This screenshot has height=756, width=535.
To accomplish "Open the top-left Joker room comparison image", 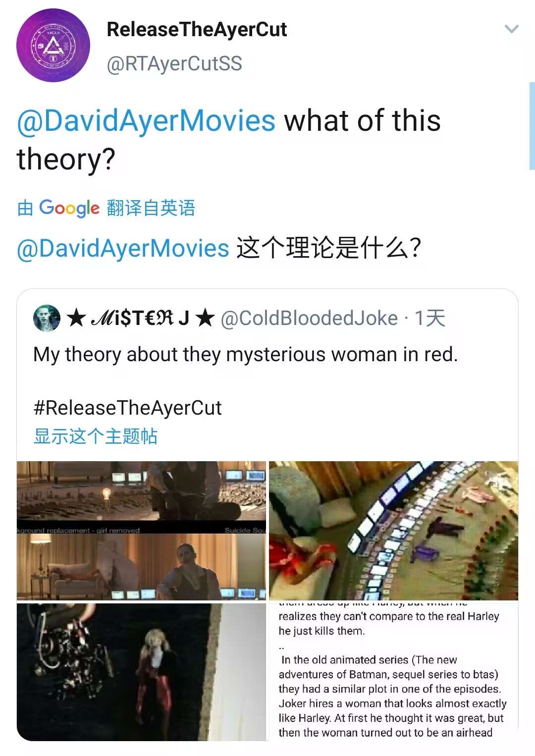I will (x=142, y=531).
